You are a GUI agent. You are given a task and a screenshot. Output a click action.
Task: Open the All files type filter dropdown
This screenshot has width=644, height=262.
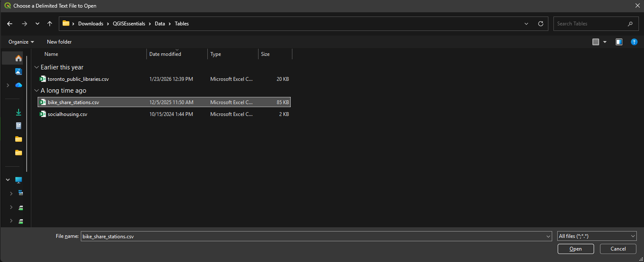point(597,236)
